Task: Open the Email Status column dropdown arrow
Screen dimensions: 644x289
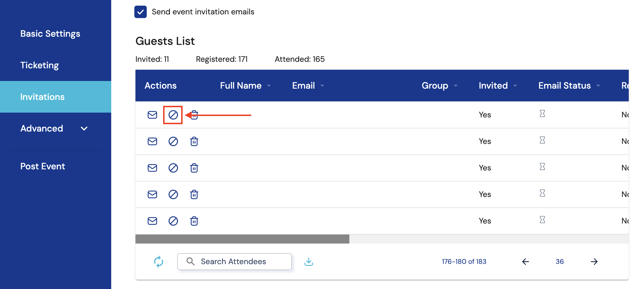Action: click(x=598, y=86)
